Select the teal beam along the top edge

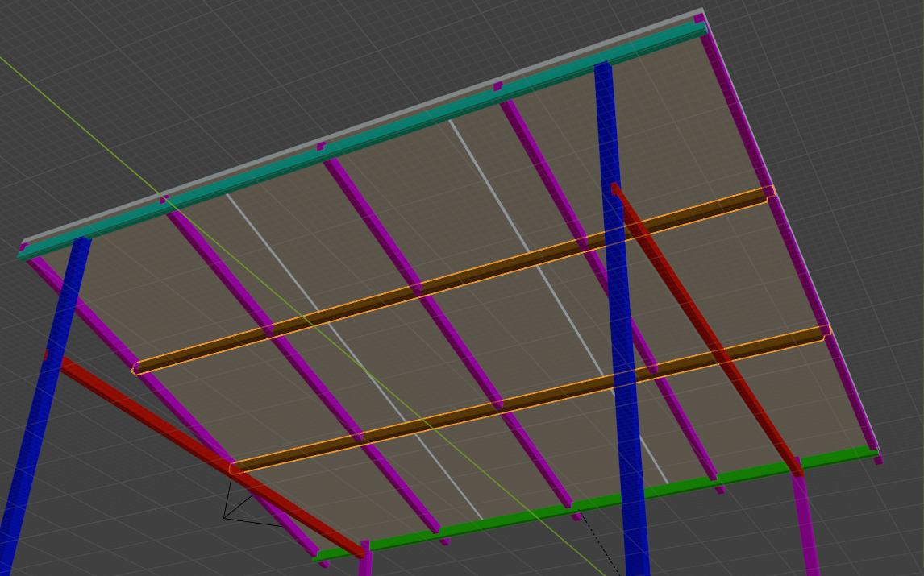403,127
